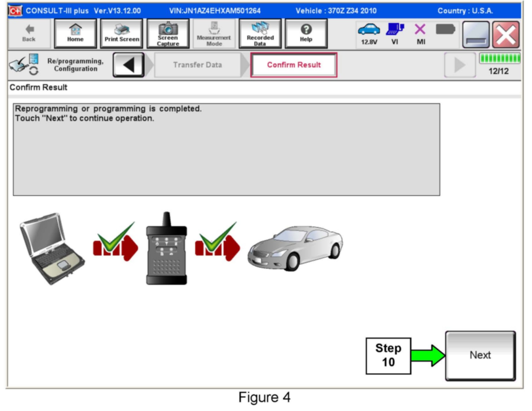Click the grayed right arrow forward button
The height and width of the screenshot is (411, 532).
(460, 65)
